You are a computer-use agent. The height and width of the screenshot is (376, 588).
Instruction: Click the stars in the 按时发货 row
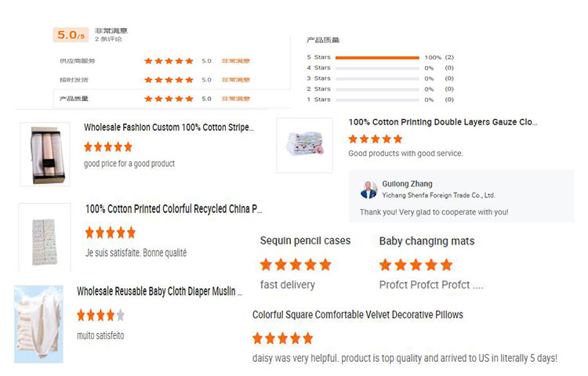point(168,80)
